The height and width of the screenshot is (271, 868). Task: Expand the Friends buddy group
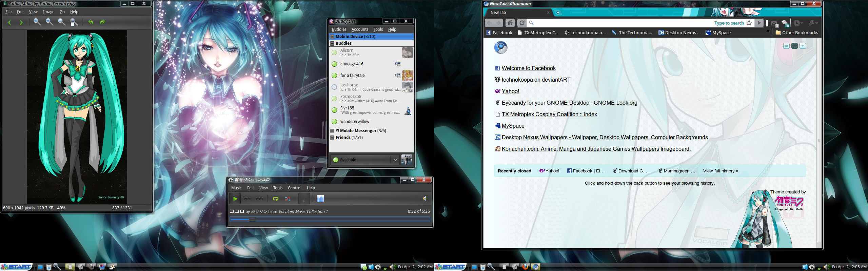tap(332, 138)
